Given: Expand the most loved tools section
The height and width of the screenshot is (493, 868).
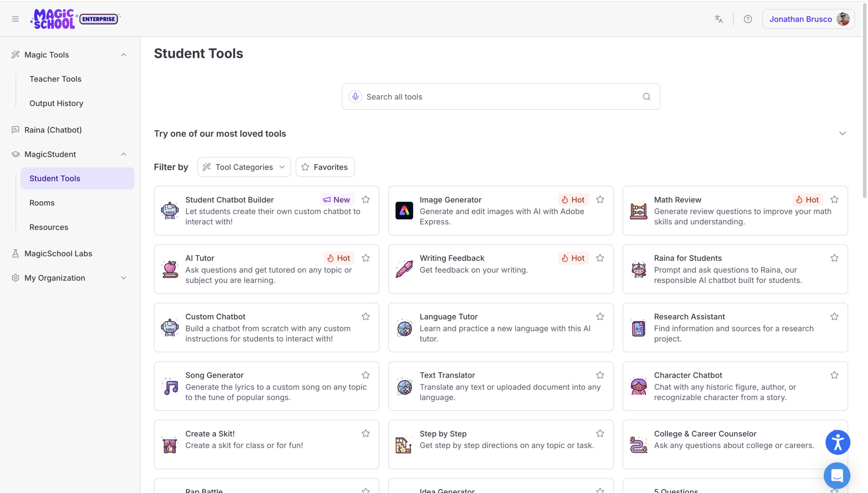Looking at the screenshot, I should coord(842,133).
